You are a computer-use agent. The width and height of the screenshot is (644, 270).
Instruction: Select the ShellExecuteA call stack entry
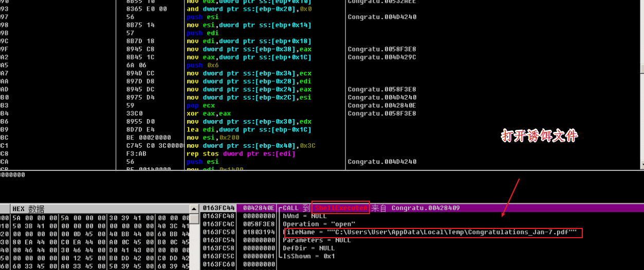[x=340, y=208]
